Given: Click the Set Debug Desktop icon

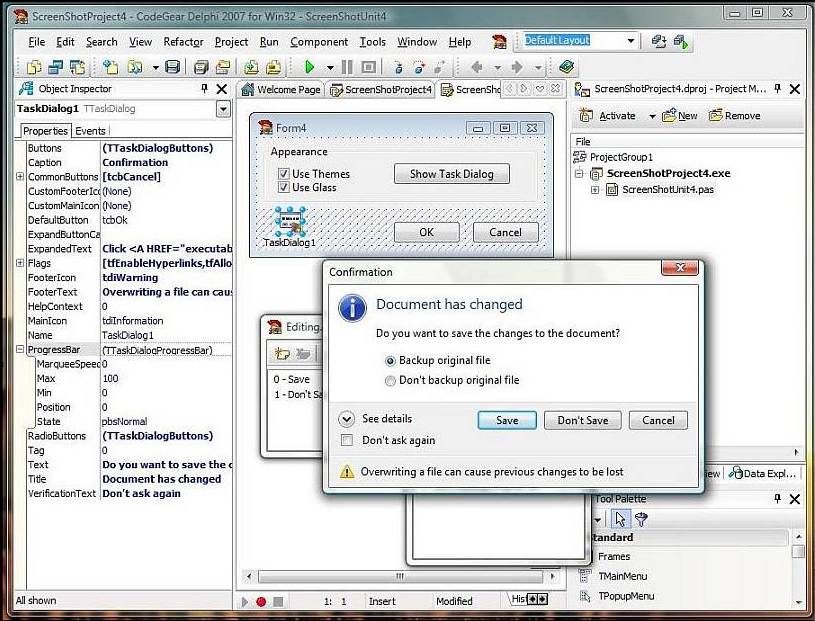Looking at the screenshot, I should pyautogui.click(x=681, y=42).
